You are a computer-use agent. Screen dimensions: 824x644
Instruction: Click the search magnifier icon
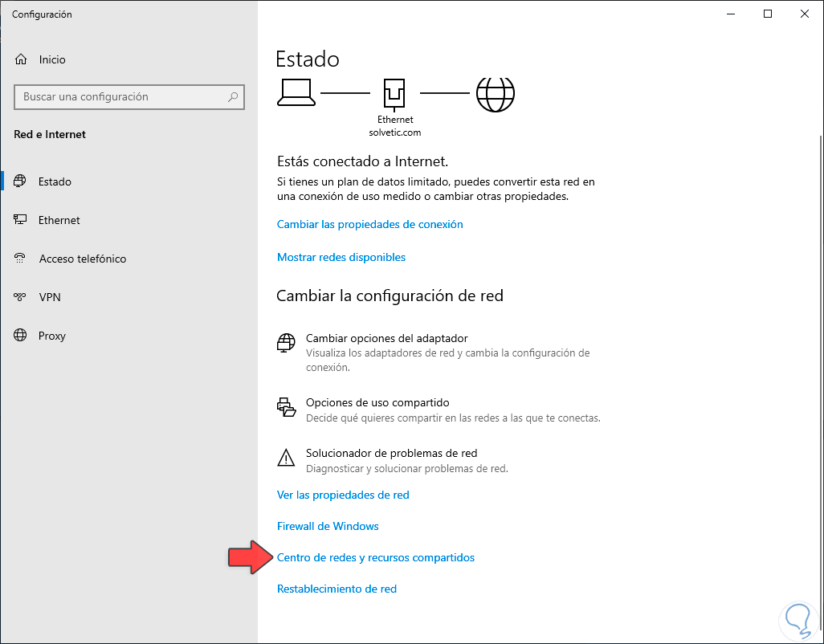(x=233, y=96)
